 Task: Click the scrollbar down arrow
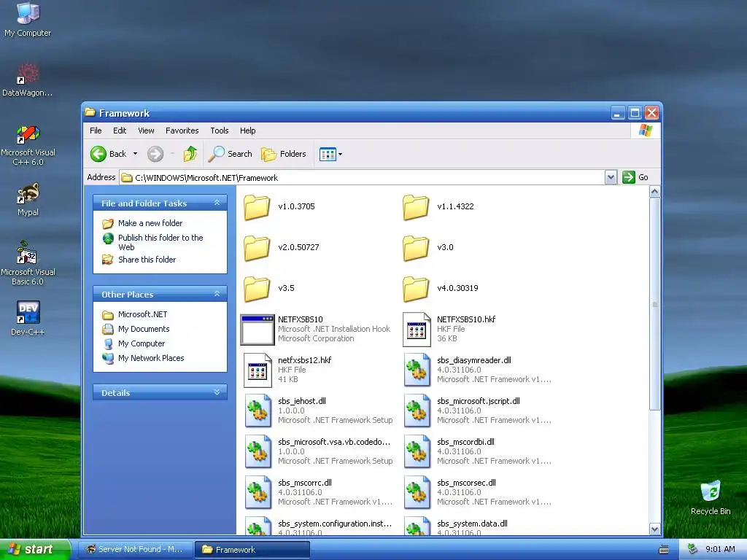[654, 529]
